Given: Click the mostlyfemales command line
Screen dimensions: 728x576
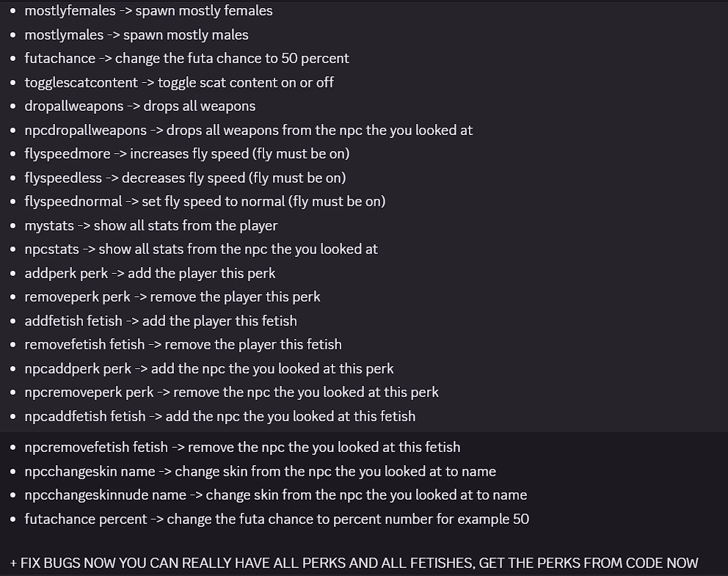Looking at the screenshot, I should (x=148, y=11).
